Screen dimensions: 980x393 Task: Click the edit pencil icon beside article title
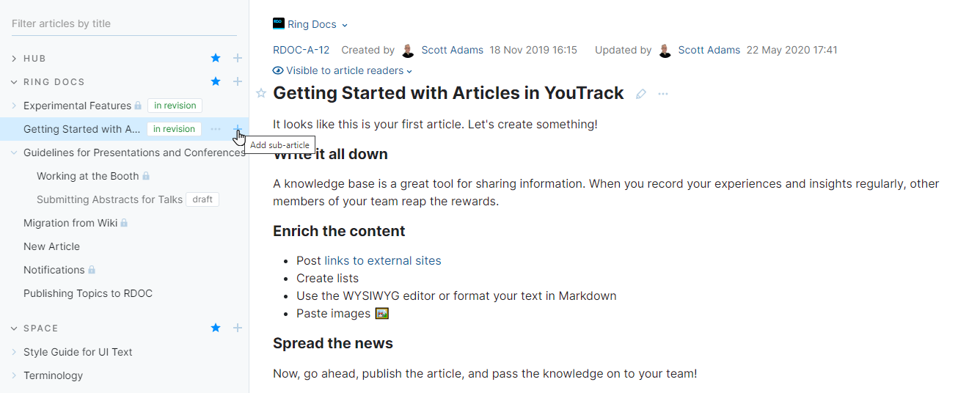(641, 94)
